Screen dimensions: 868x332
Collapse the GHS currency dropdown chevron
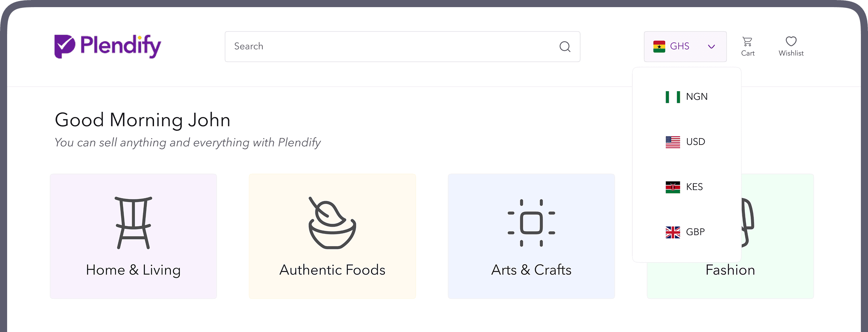(x=711, y=47)
